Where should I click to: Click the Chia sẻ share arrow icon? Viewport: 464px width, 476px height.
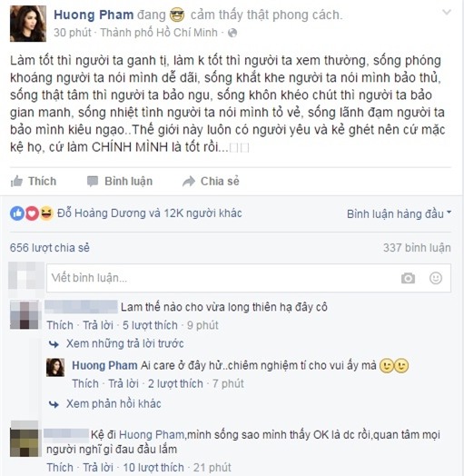[x=189, y=182]
